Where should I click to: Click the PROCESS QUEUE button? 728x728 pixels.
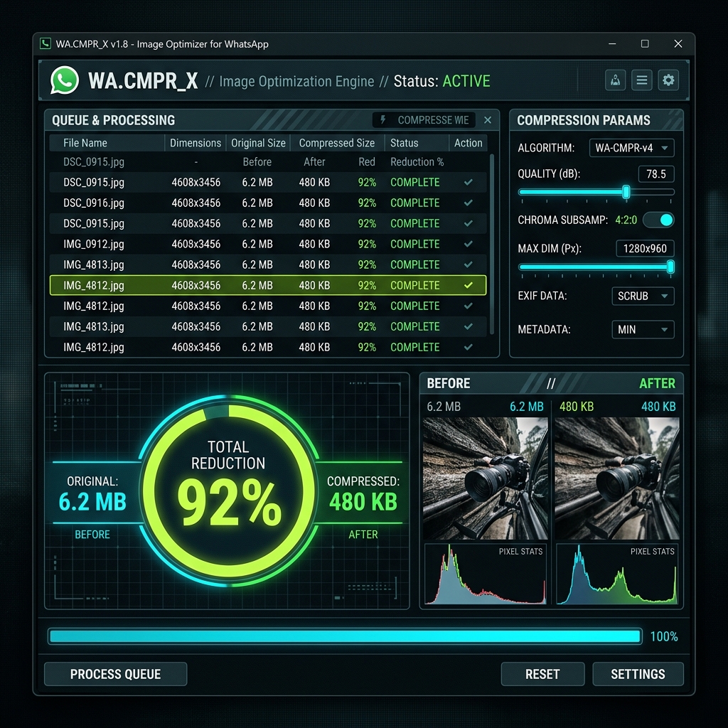coord(116,674)
